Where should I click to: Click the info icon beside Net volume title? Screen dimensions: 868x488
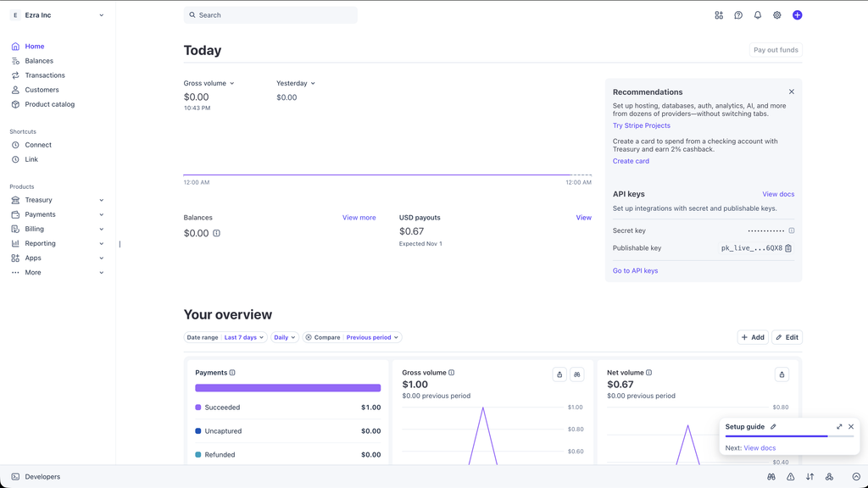point(648,373)
